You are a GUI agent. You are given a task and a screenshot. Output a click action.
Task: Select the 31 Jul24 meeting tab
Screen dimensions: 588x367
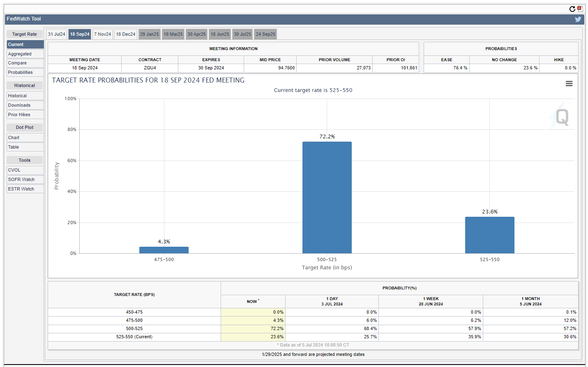(56, 34)
